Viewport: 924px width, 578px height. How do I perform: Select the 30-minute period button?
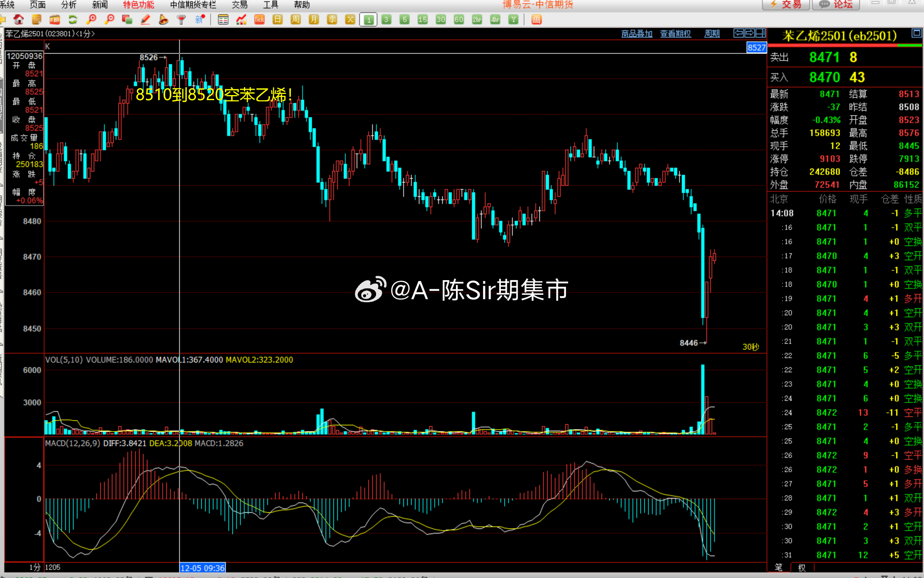(x=441, y=19)
